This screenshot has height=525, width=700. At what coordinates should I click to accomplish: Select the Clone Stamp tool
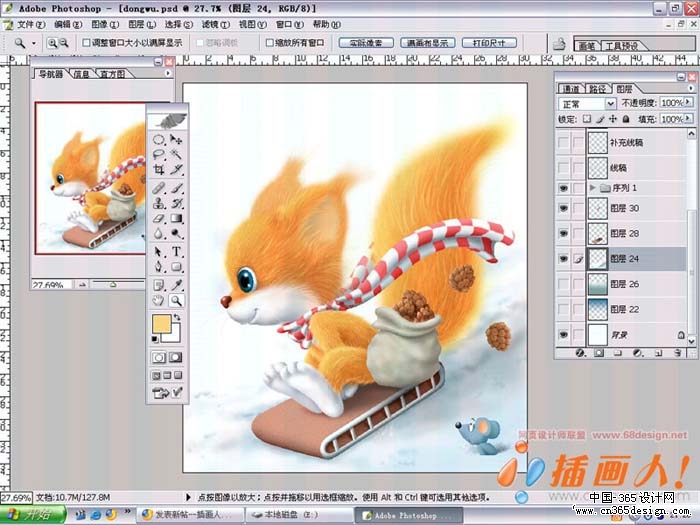tap(159, 203)
